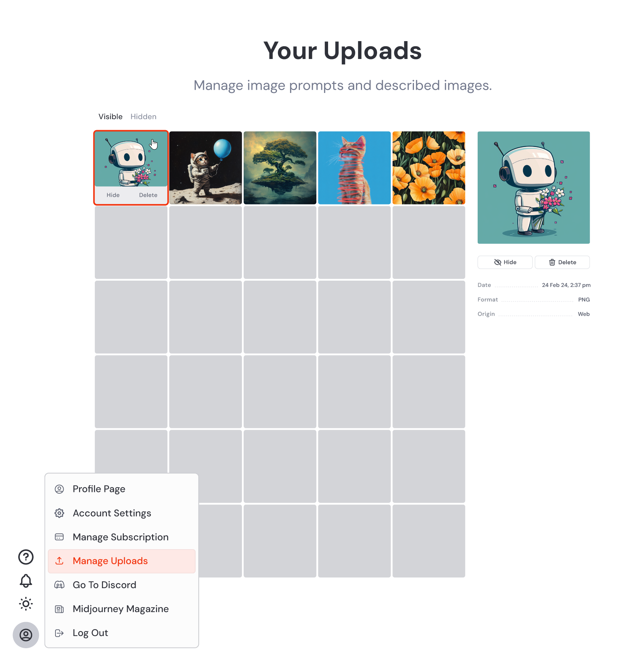Delete the robot image via trash button
Screen dimensions: 644x665
(562, 262)
